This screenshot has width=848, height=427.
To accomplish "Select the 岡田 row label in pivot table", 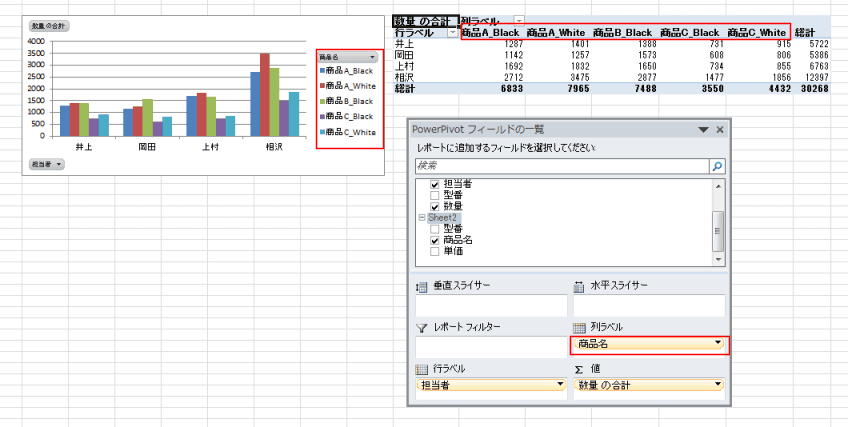I will click(405, 55).
